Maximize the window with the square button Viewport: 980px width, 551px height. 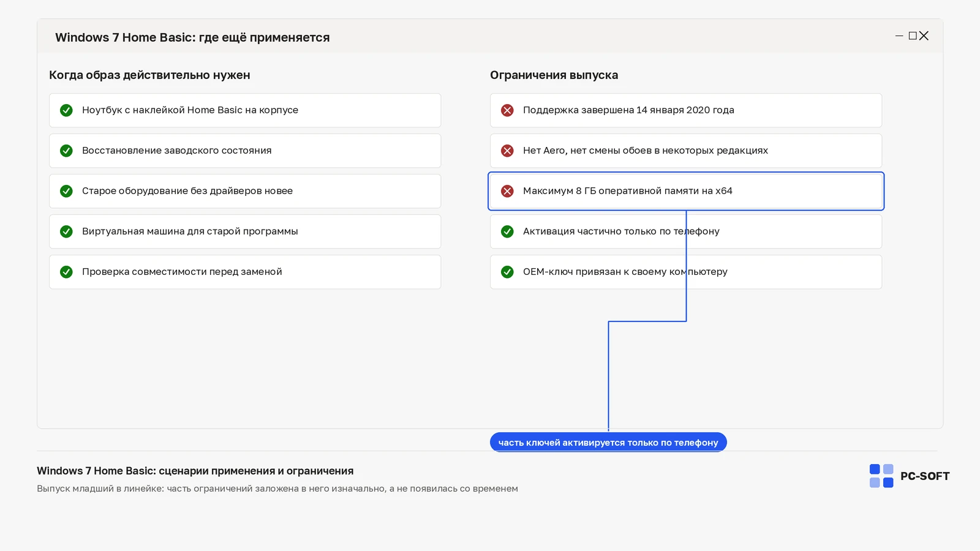pos(913,36)
